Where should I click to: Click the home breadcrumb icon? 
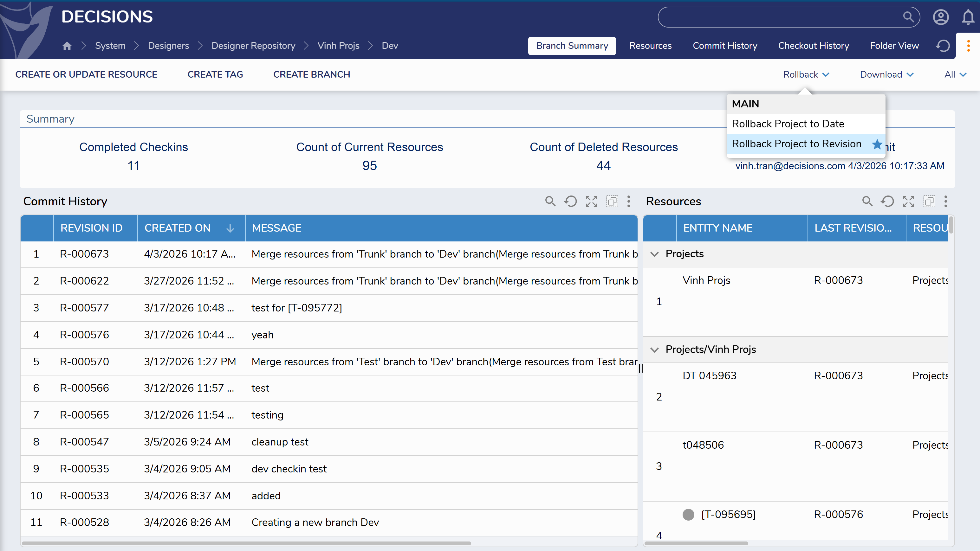point(67,46)
